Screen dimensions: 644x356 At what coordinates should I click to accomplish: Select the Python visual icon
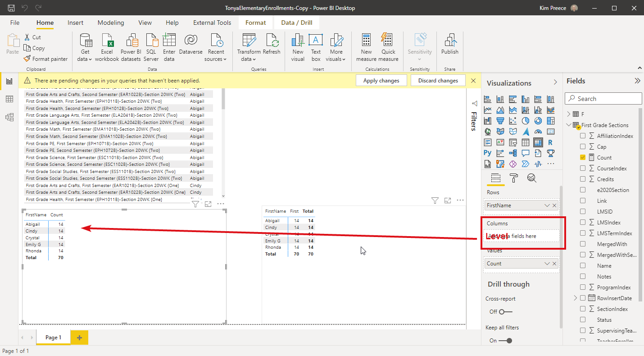488,153
